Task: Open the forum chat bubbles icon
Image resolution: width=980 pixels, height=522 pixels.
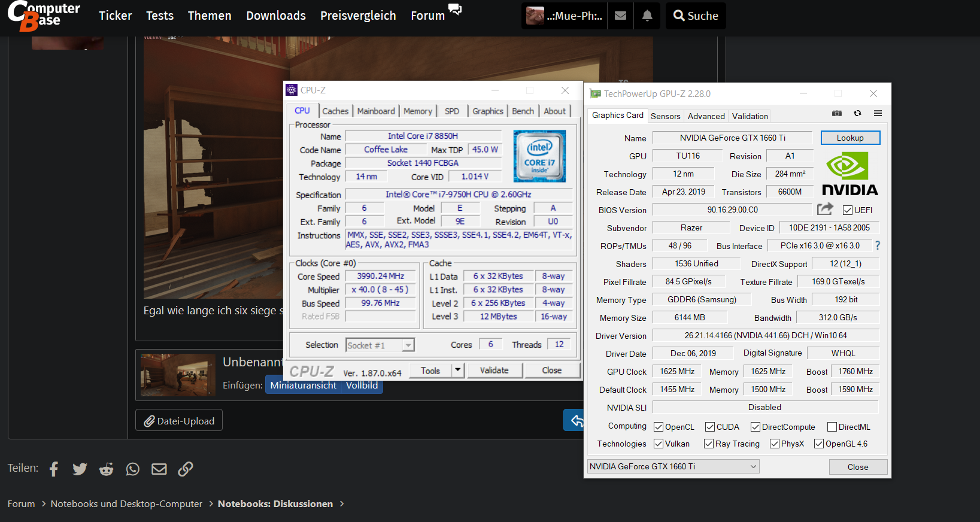Action: (455, 10)
